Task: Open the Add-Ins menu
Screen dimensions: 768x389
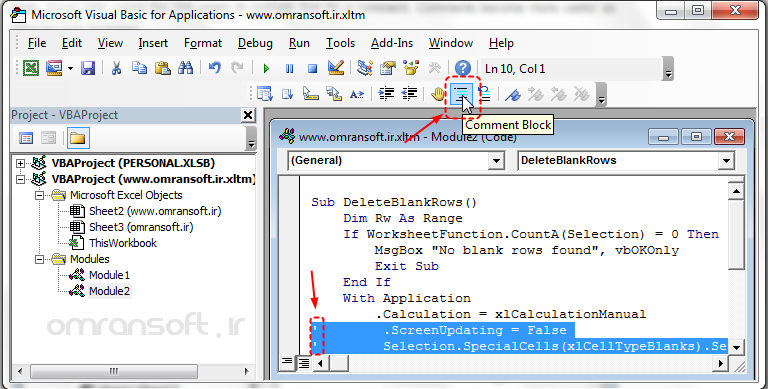Action: [392, 43]
